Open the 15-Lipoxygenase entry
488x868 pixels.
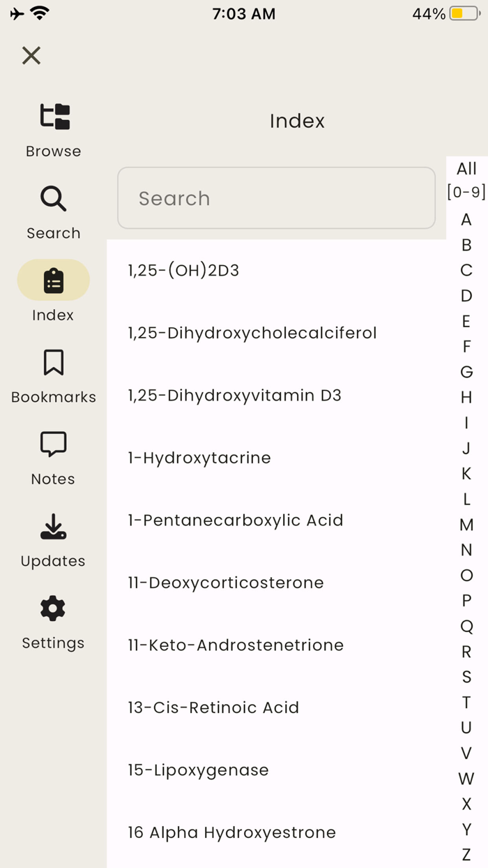tap(198, 770)
